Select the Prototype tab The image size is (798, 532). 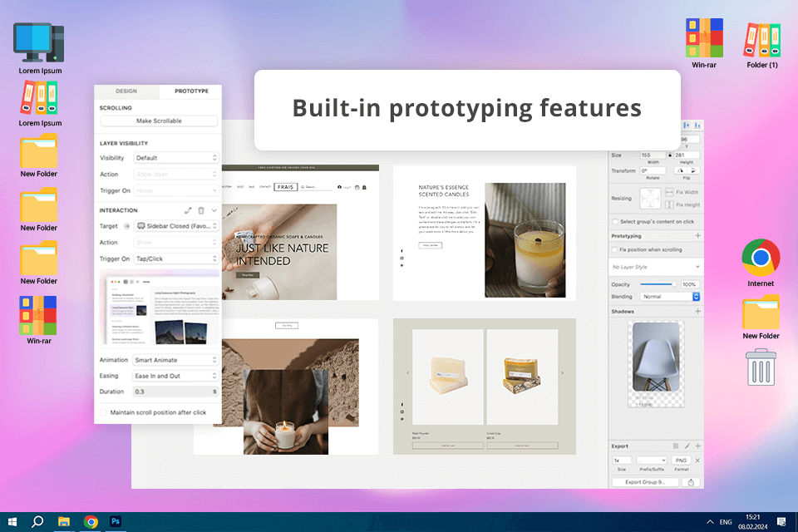[191, 91]
